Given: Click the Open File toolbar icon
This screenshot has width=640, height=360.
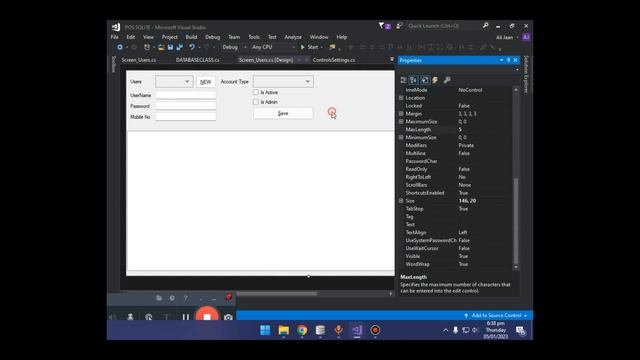Looking at the screenshot, I should [x=161, y=47].
